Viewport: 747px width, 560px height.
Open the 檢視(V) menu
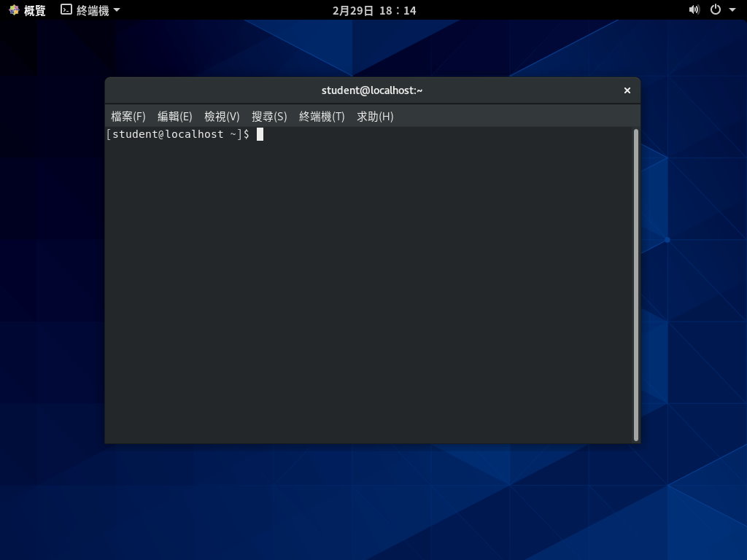[222, 116]
